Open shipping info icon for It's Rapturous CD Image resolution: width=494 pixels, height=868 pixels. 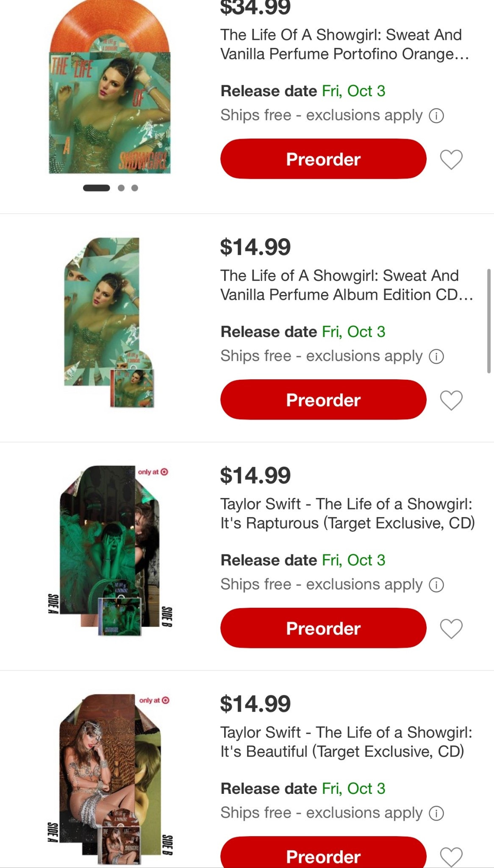(x=436, y=584)
